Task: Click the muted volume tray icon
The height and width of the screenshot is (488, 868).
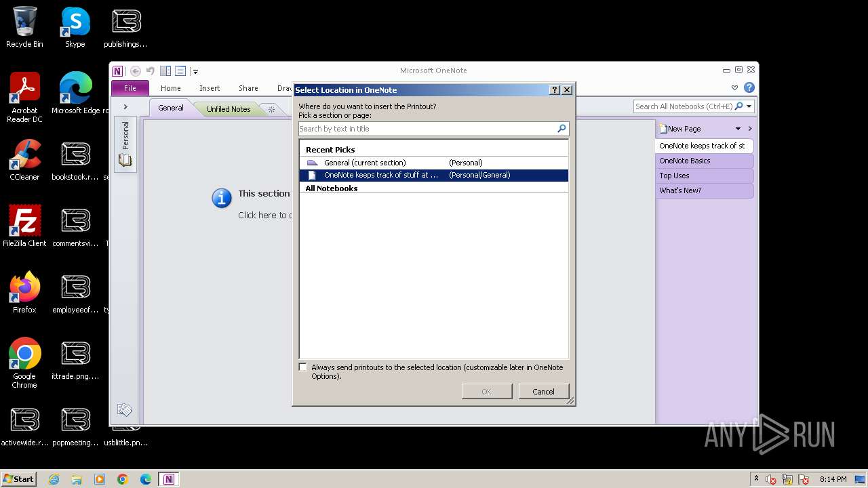Action: (x=771, y=479)
